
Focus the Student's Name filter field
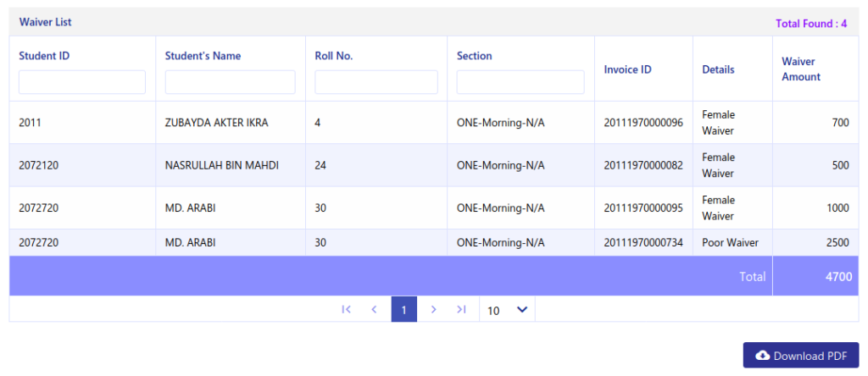pyautogui.click(x=230, y=82)
